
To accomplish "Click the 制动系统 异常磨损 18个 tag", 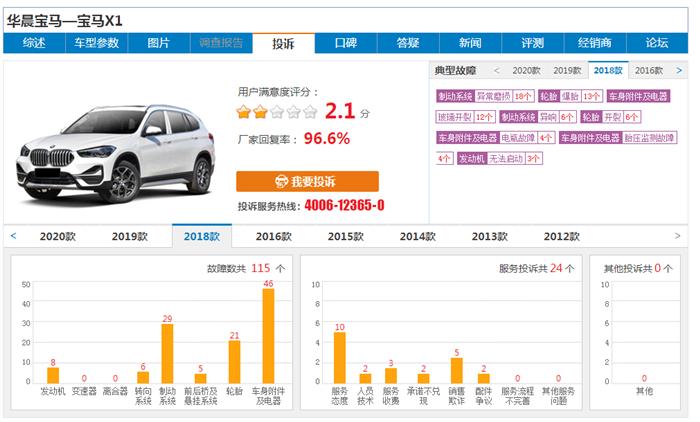I will 485,96.
